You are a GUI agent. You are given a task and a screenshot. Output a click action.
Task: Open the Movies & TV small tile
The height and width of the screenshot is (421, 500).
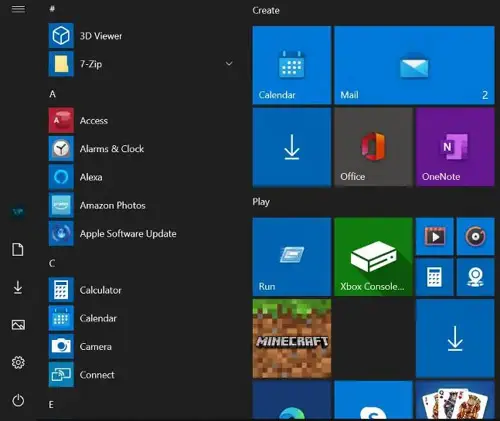coord(435,236)
